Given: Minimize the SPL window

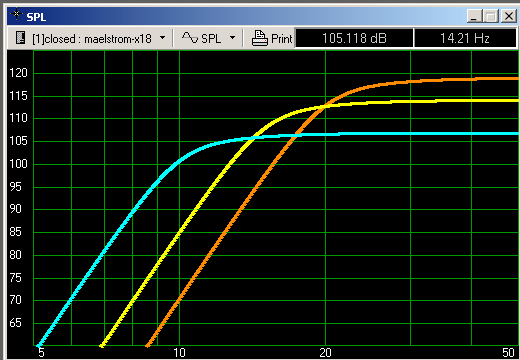Looking at the screenshot, I should (x=474, y=16).
